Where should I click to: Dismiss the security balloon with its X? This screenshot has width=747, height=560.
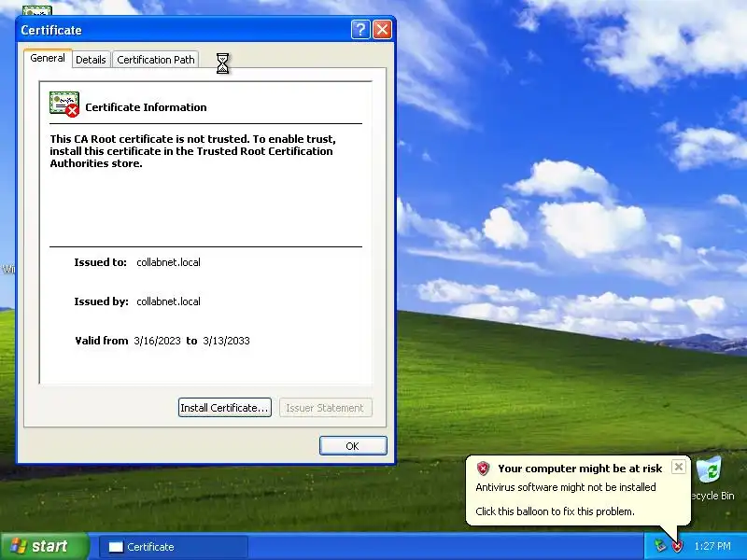coord(679,467)
